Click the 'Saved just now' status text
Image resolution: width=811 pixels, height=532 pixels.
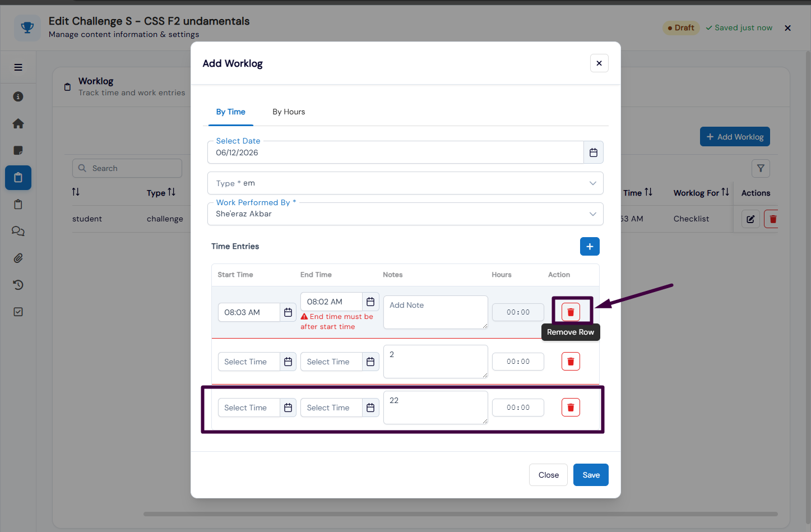click(739, 28)
